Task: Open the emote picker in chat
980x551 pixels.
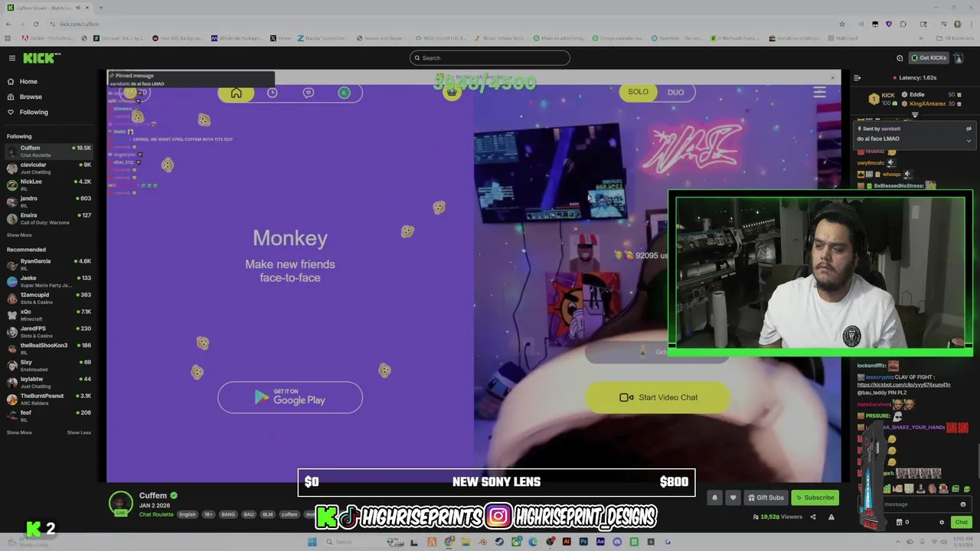Action: 963,504
